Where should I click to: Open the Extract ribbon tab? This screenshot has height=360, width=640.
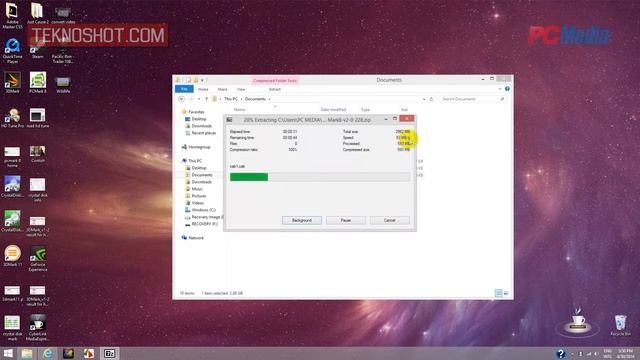[275, 89]
